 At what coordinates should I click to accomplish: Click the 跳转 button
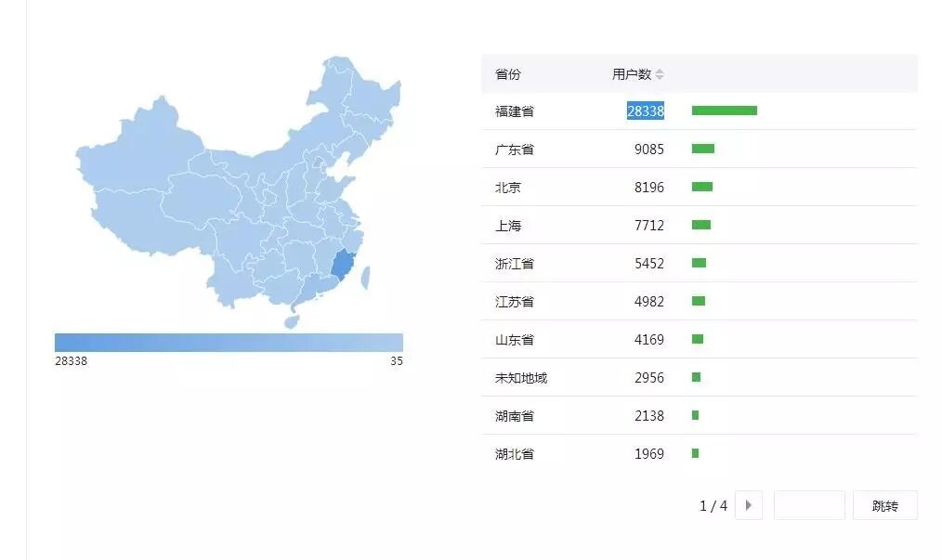[x=884, y=505]
